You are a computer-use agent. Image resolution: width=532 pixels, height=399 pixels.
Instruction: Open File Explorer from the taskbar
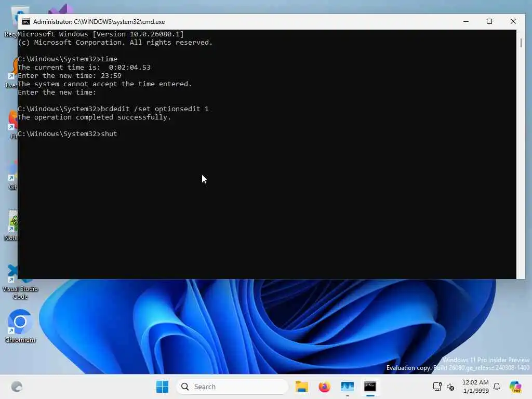(302, 387)
